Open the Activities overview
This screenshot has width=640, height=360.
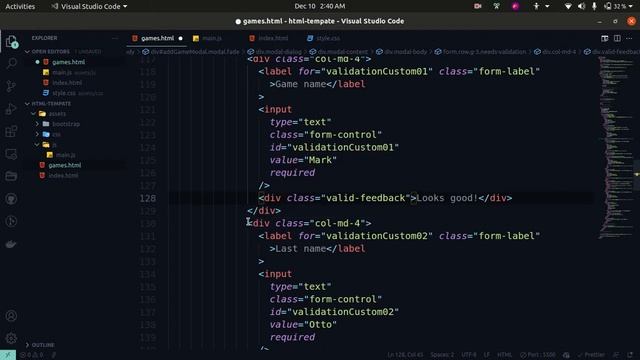pyautogui.click(x=20, y=7)
